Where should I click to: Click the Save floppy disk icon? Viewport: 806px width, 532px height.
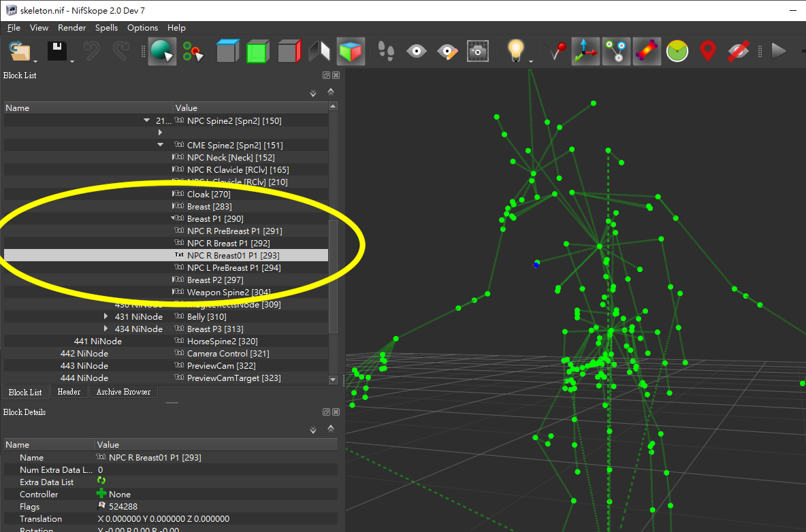click(x=57, y=51)
